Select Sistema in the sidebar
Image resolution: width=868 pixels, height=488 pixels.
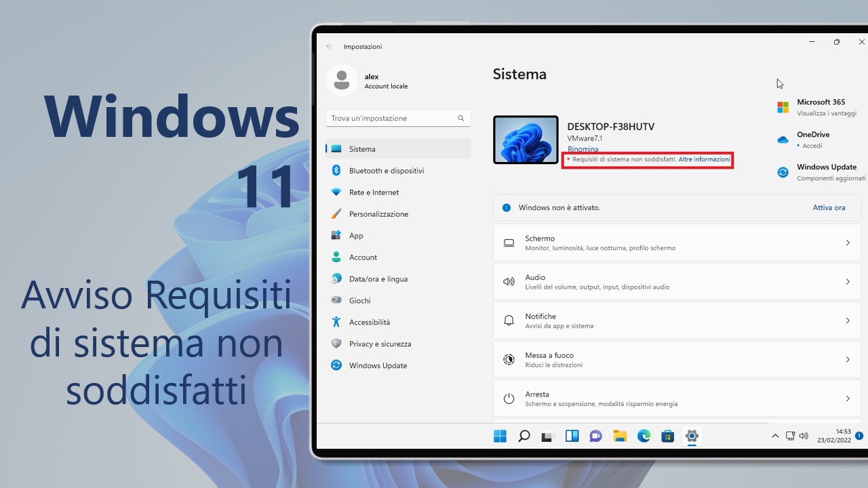click(x=398, y=149)
